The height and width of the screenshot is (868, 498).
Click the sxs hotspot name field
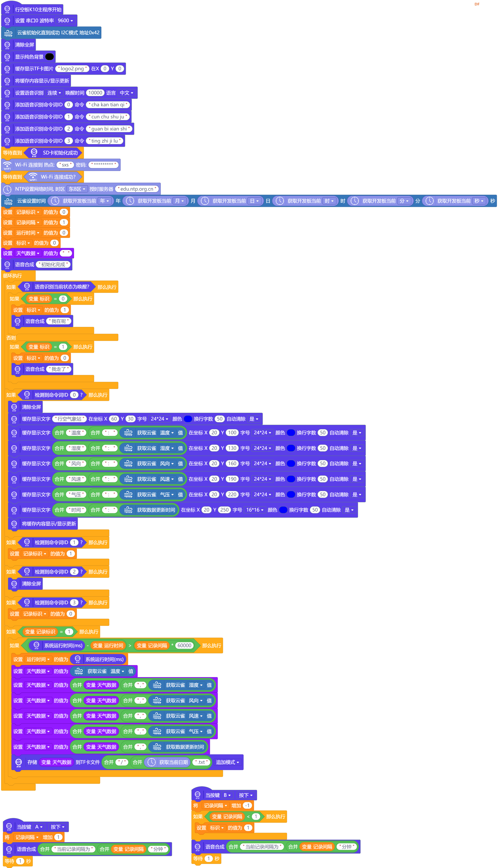(x=65, y=165)
